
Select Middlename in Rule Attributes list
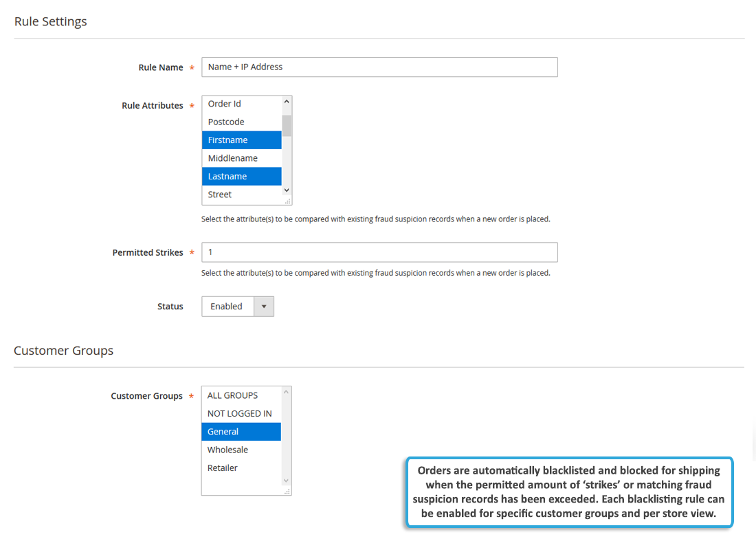coord(241,158)
